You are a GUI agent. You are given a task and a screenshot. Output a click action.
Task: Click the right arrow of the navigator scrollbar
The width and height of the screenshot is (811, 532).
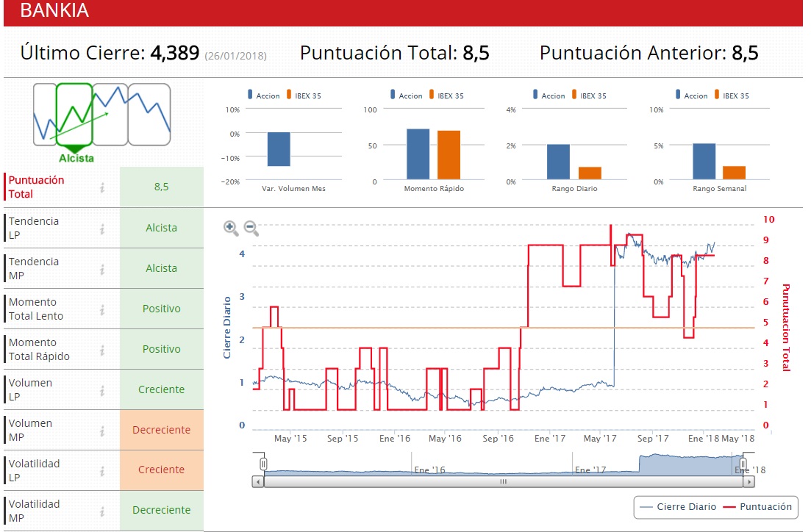point(749,482)
